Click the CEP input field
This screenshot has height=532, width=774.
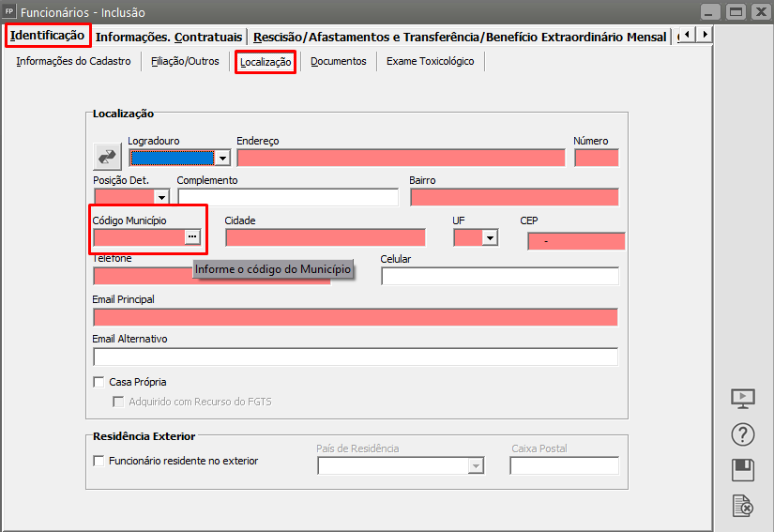[576, 241]
